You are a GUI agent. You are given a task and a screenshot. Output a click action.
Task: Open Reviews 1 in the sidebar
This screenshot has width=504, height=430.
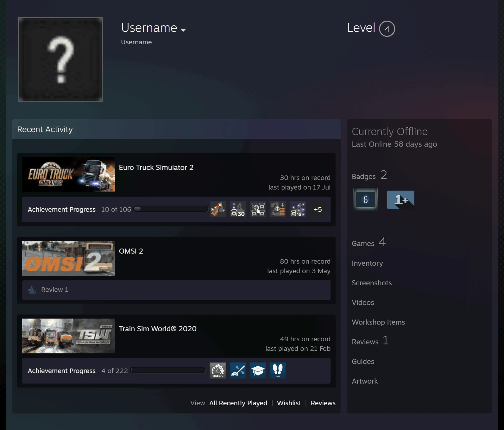pyautogui.click(x=370, y=341)
